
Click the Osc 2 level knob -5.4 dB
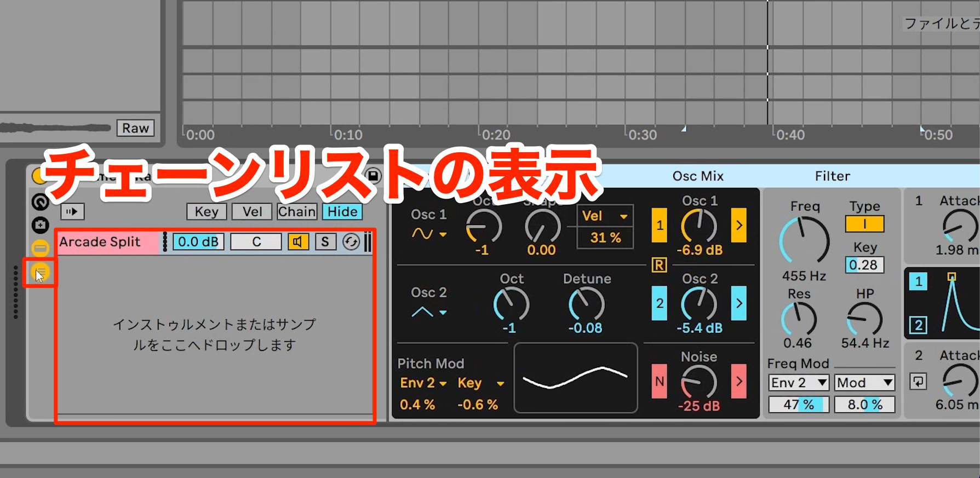699,304
